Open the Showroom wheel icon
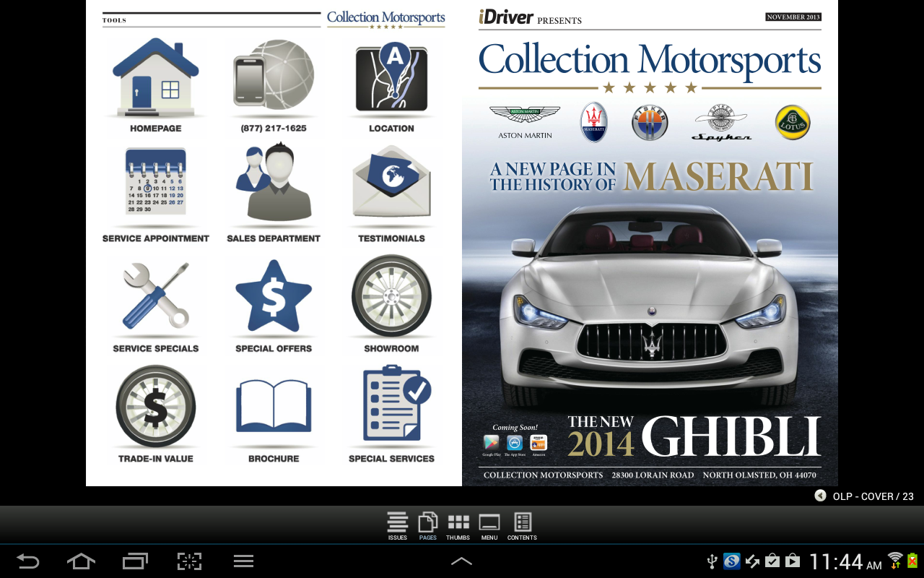This screenshot has height=578, width=924. click(x=391, y=296)
